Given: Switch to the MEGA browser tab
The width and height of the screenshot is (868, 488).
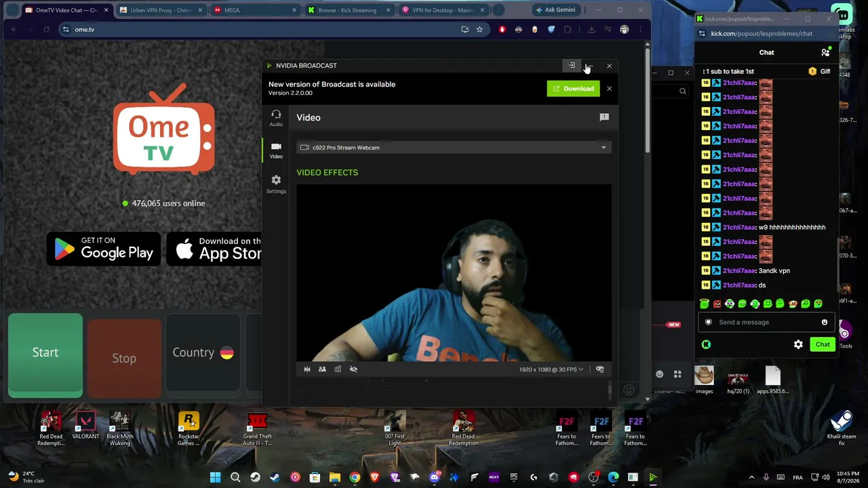Looking at the screenshot, I should coord(254,10).
